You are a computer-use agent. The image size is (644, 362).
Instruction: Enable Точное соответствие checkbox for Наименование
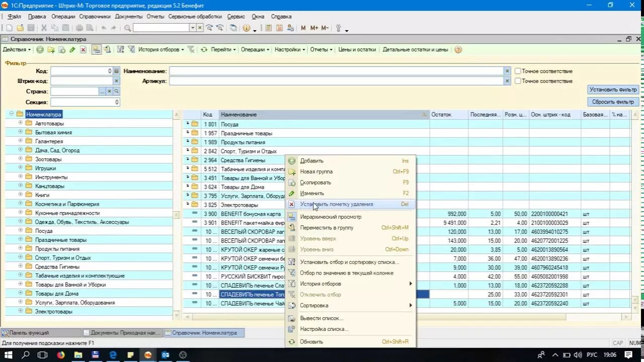coord(518,71)
